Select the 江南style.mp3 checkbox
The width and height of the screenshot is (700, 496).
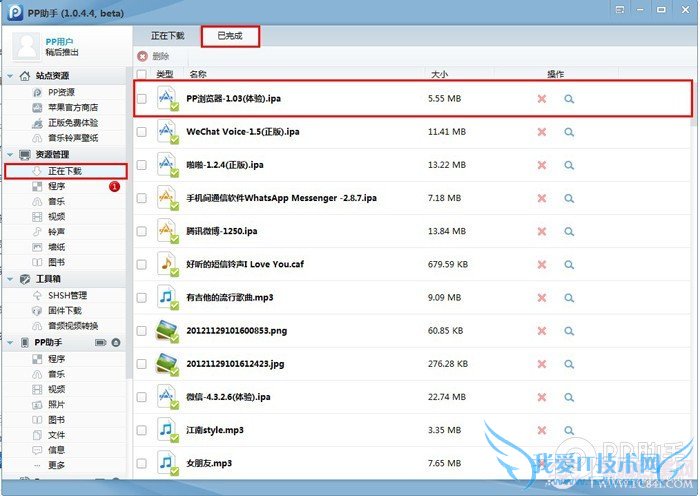click(142, 430)
